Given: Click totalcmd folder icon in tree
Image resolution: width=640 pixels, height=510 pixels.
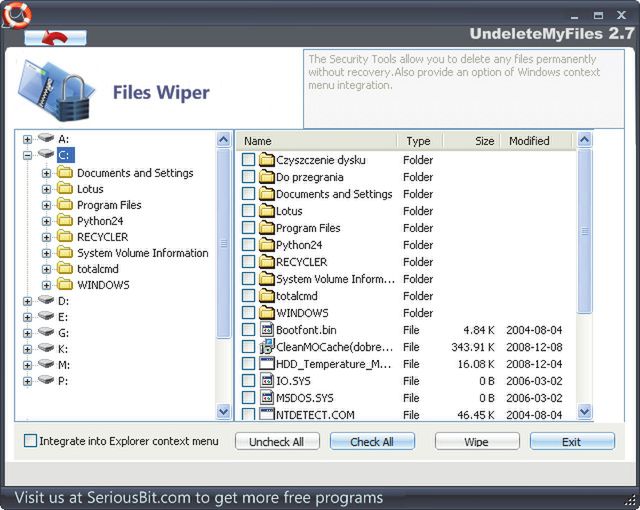Looking at the screenshot, I should 65,268.
